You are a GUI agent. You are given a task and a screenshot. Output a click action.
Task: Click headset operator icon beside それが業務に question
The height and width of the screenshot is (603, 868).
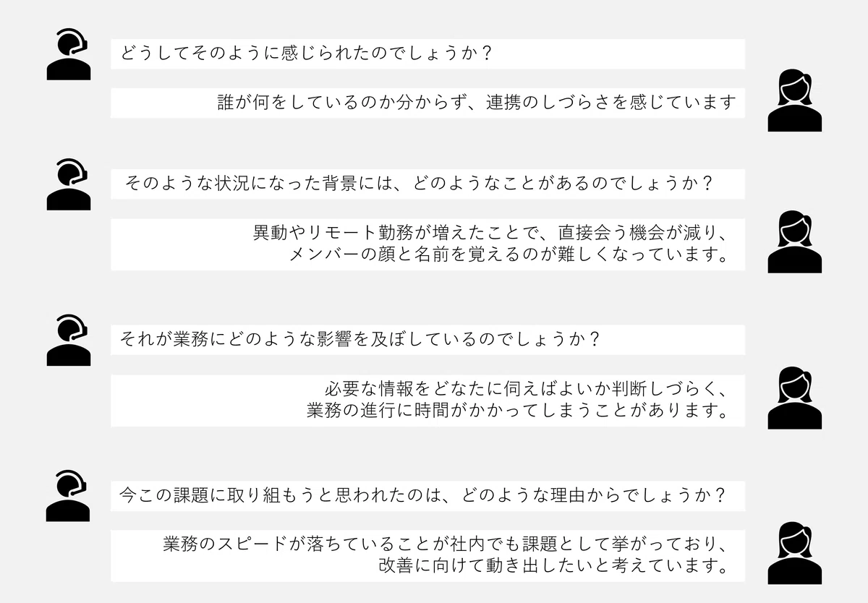point(69,340)
